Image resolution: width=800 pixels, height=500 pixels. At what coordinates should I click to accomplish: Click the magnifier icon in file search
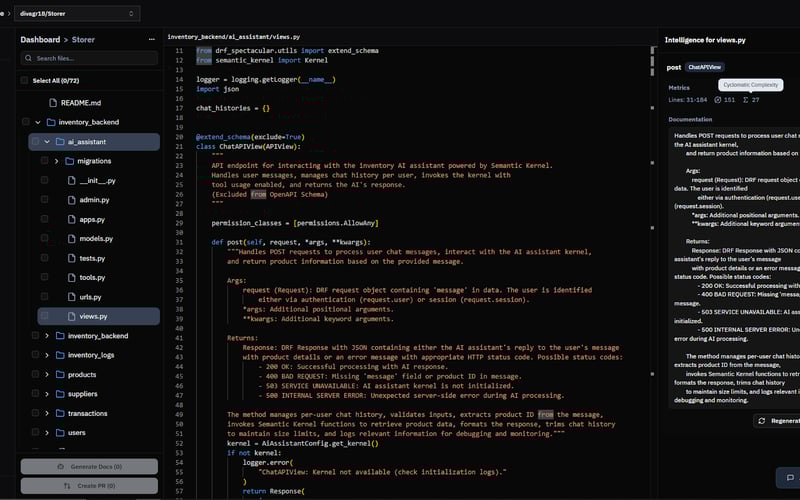tap(29, 58)
